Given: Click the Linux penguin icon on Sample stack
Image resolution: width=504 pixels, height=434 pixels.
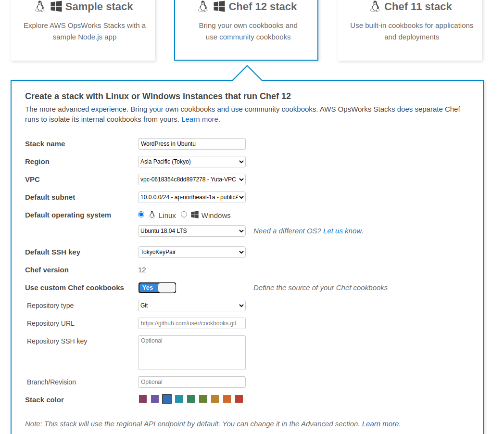Looking at the screenshot, I should pos(40,6).
